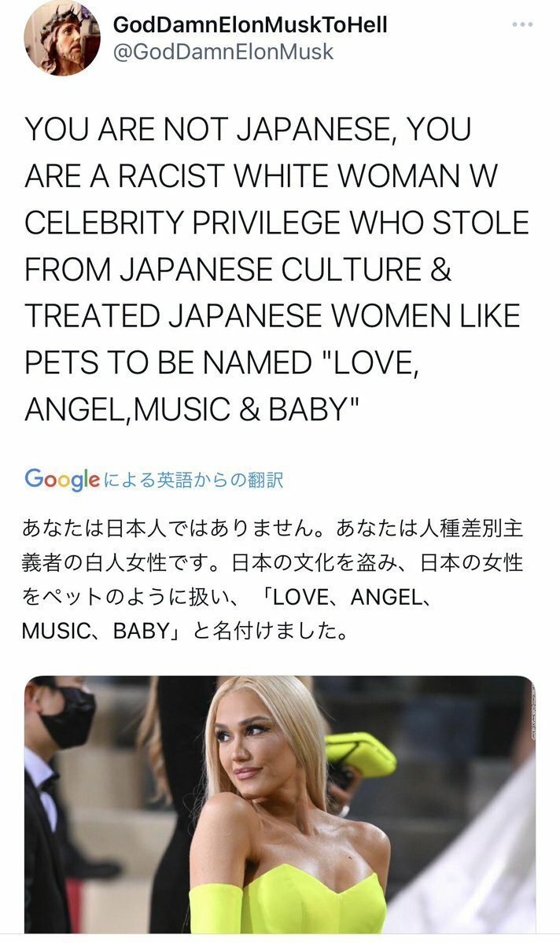Open the poster's profile avatar picture
This screenshot has width=560, height=943.
click(62, 37)
